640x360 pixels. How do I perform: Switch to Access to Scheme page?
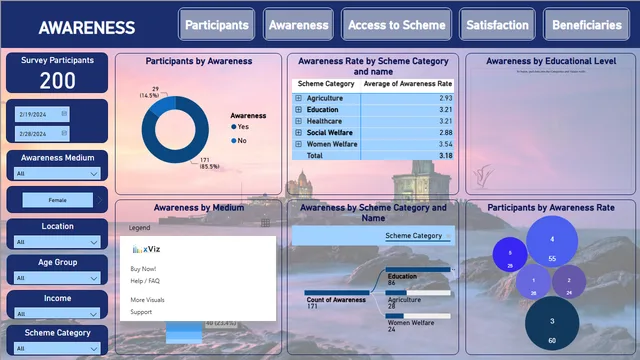(396, 25)
